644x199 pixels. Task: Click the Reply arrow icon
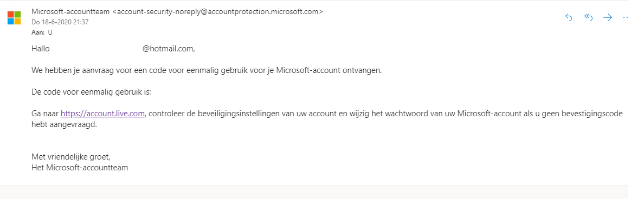pyautogui.click(x=569, y=17)
